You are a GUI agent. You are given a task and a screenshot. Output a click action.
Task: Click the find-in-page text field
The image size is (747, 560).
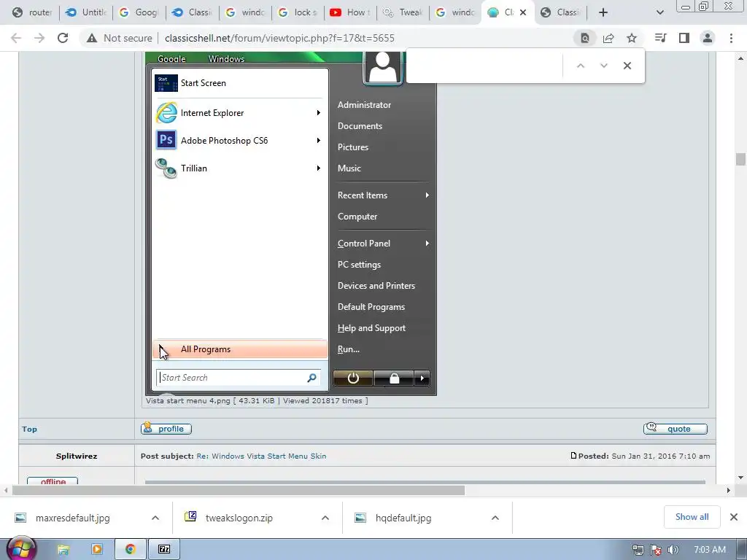(485, 66)
